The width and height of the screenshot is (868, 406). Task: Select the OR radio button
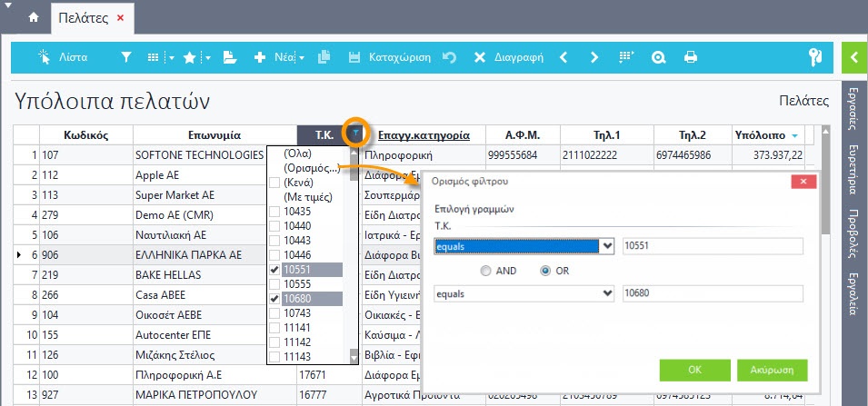[x=546, y=271]
